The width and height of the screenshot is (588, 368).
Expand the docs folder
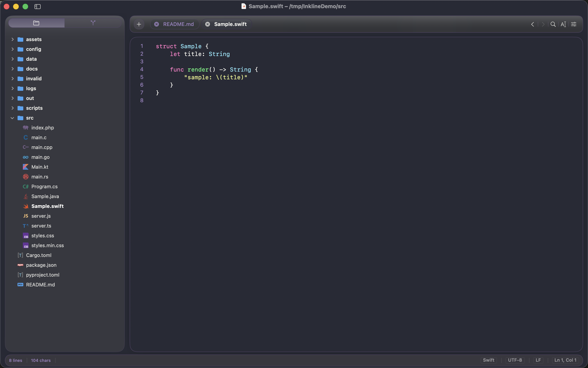[12, 69]
